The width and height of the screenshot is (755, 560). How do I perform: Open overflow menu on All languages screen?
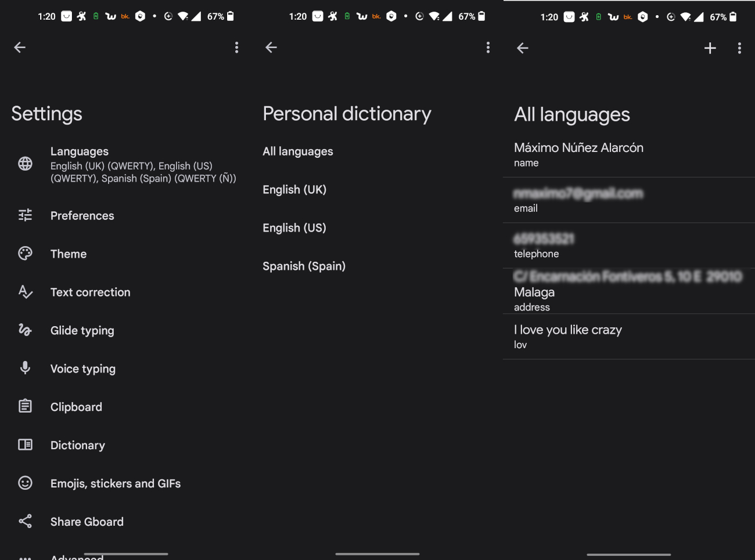[x=739, y=48]
